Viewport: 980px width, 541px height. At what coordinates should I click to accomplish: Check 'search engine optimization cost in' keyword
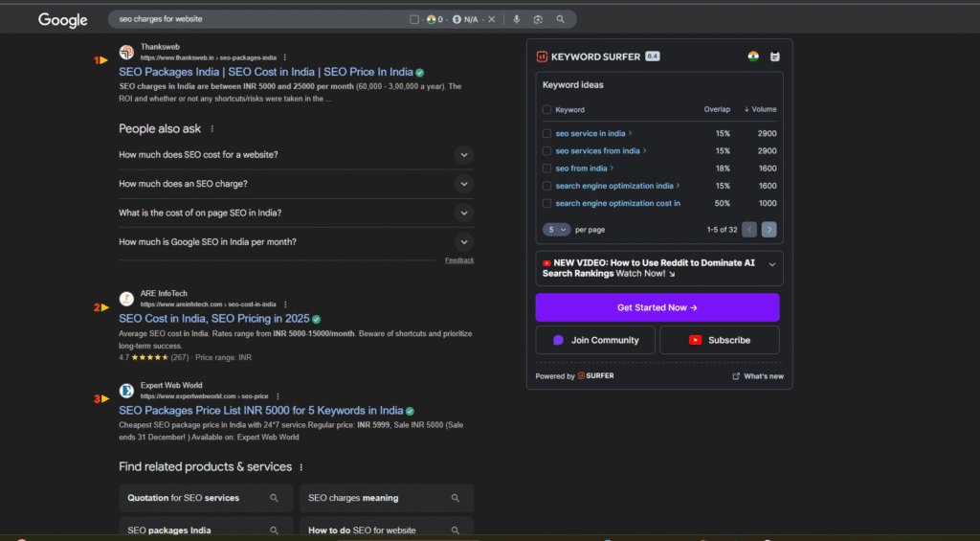[546, 203]
